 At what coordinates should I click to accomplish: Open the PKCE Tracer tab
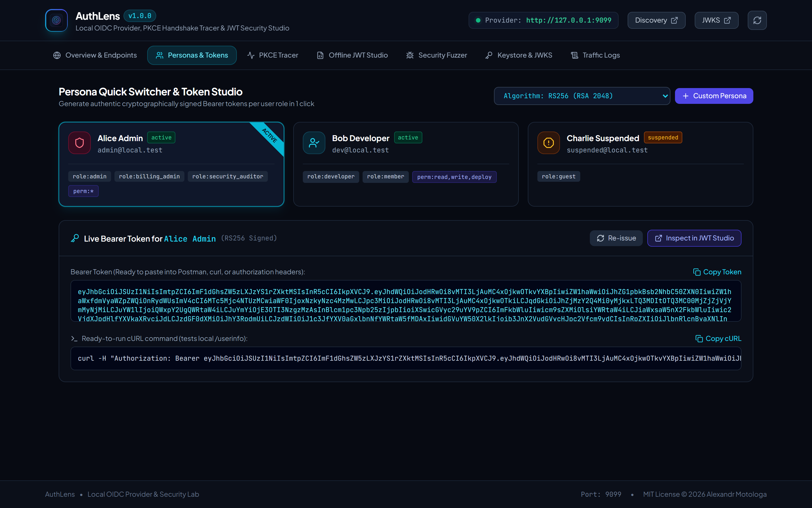[272, 55]
